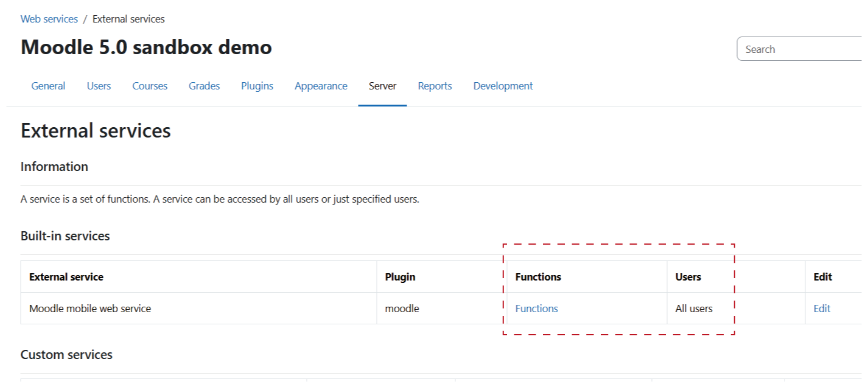Click the 'Custom services' section heading
Image resolution: width=868 pixels, height=387 pixels.
coord(66,355)
